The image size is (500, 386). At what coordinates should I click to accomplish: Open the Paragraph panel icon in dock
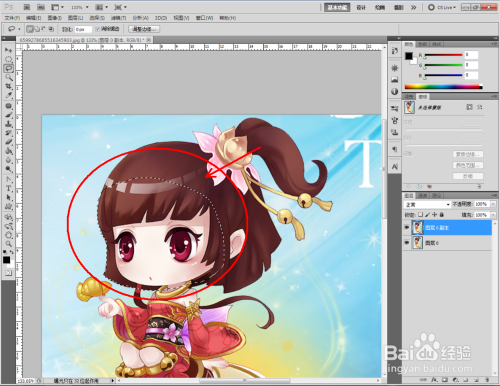395,149
